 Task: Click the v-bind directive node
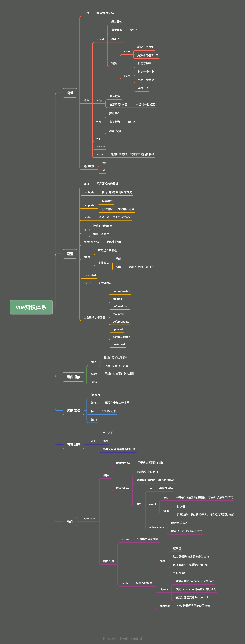tap(100, 39)
